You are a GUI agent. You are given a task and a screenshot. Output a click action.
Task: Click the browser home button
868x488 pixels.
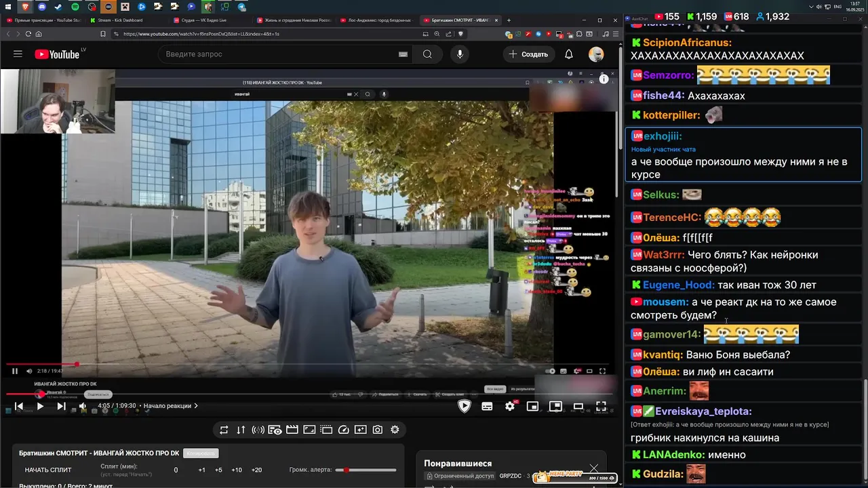(39, 33)
